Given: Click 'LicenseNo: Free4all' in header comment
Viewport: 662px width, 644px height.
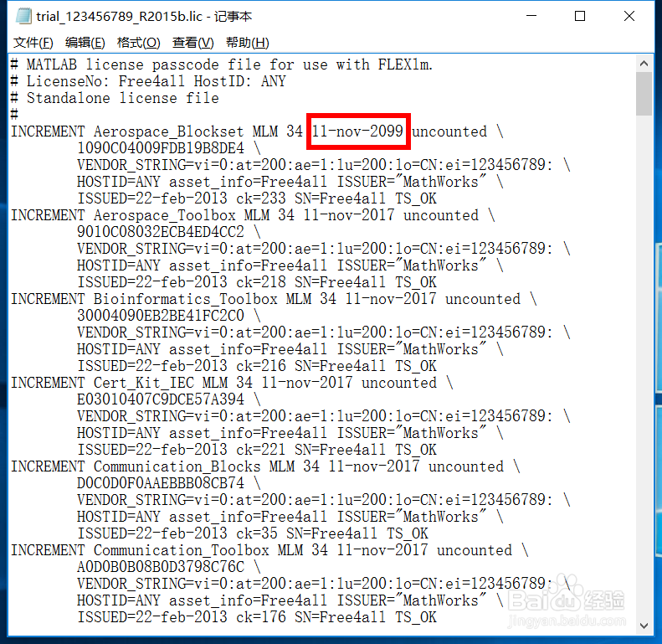Looking at the screenshot, I should pos(105,80).
